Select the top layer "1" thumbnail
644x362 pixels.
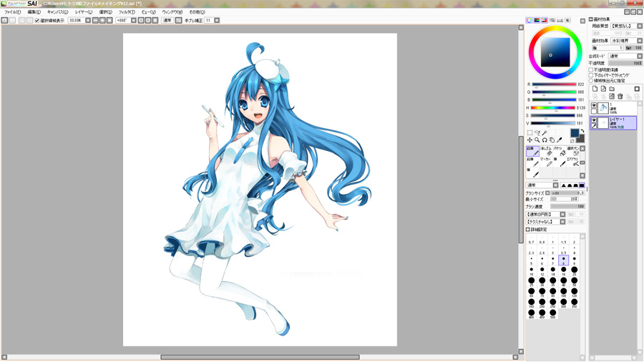[x=603, y=108]
